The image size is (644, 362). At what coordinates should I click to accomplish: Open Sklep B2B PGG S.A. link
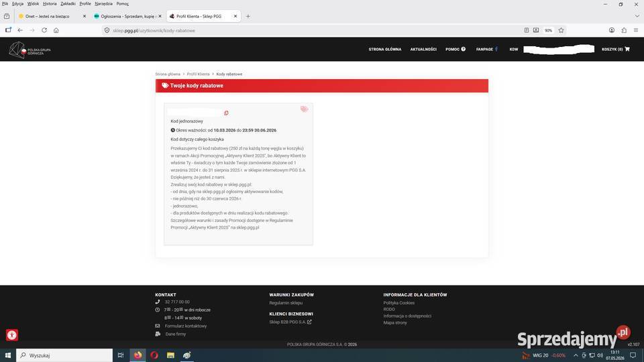tap(290, 322)
